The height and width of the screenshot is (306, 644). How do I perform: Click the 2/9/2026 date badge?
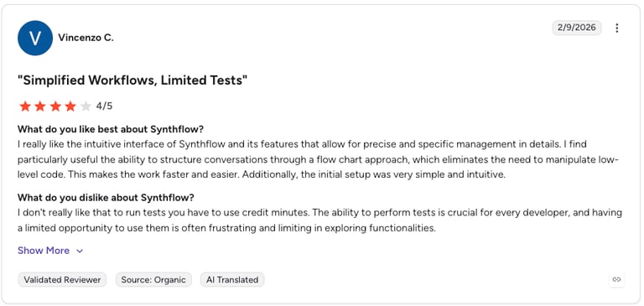(x=577, y=28)
